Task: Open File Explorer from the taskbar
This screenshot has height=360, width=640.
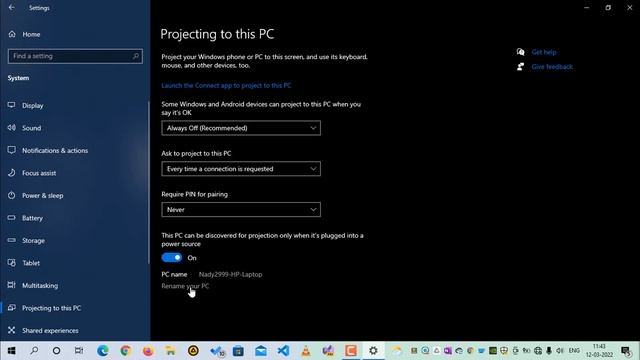Action: click(x=171, y=351)
